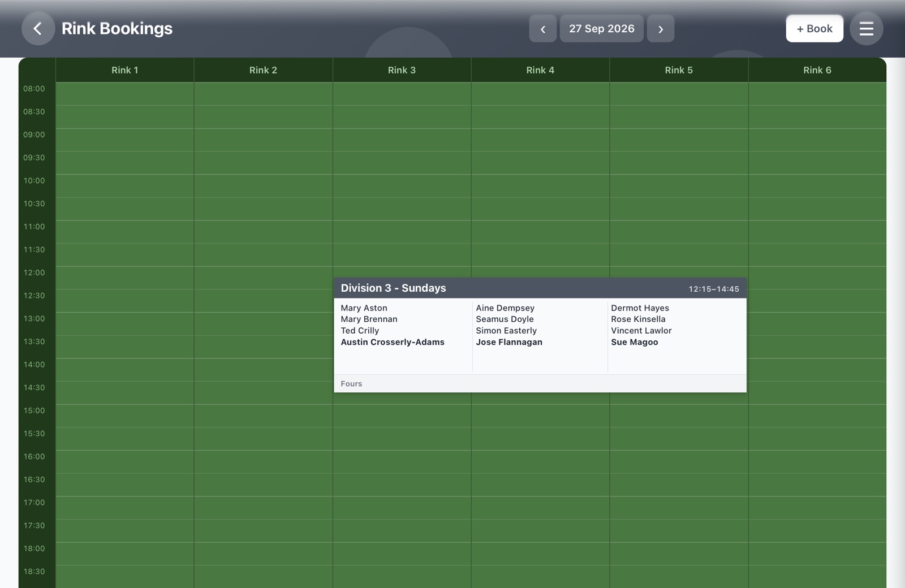Select the Rink 5 column header

[679, 70]
